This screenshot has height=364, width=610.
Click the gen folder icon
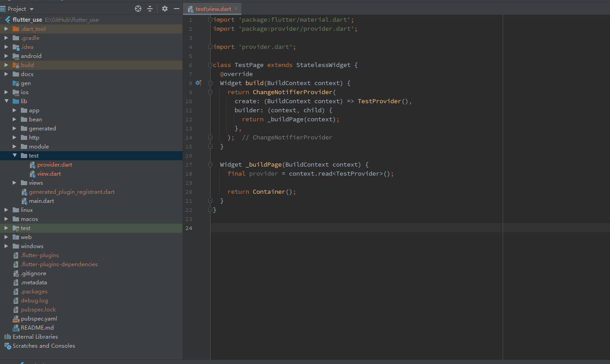coord(16,83)
